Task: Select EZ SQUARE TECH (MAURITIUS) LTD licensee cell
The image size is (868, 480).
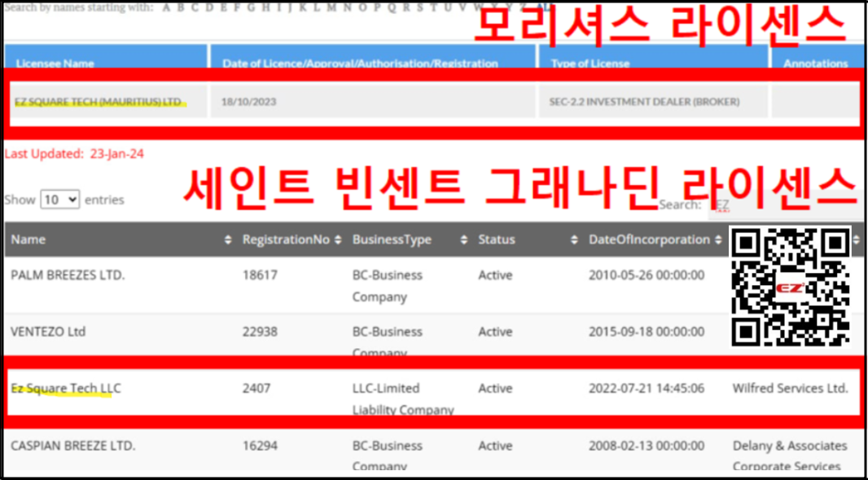Action: [108, 102]
